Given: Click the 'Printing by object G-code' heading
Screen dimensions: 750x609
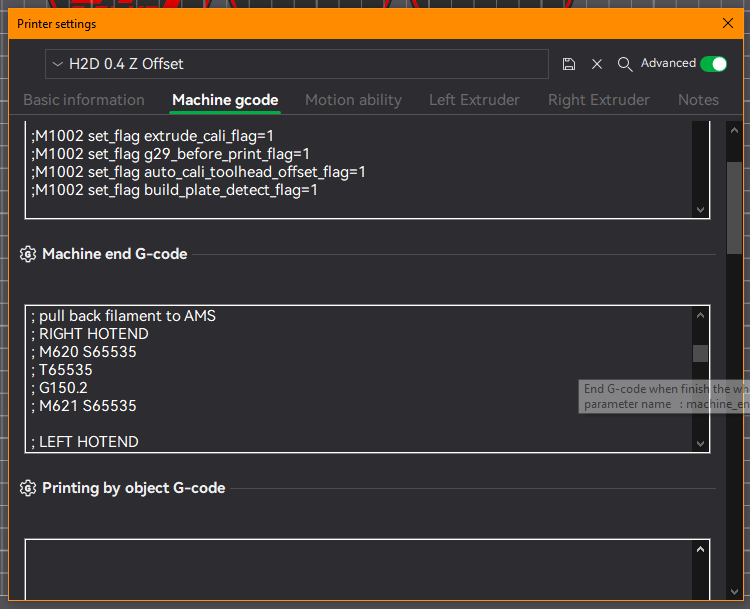Looking at the screenshot, I should pos(133,488).
